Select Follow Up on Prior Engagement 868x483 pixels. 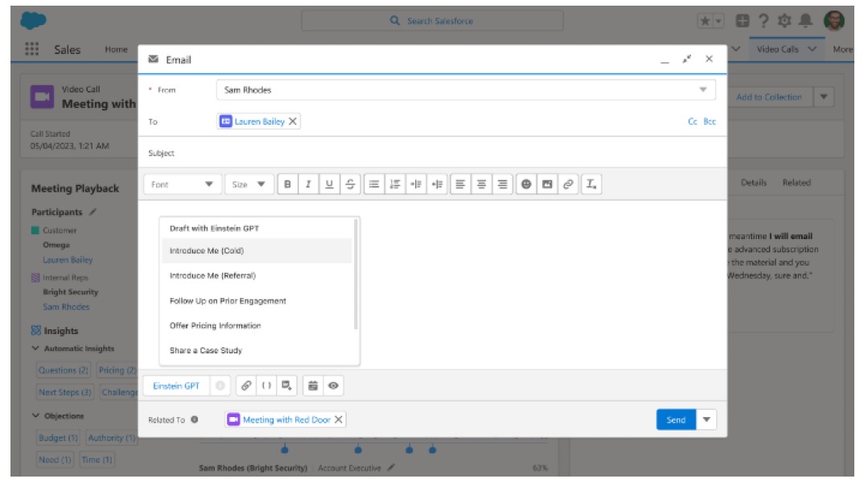coord(228,301)
